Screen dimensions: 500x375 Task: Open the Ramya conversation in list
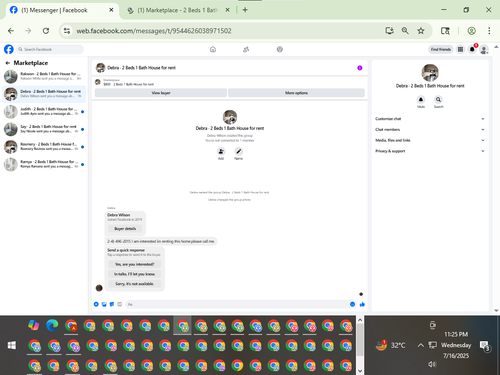(x=43, y=164)
